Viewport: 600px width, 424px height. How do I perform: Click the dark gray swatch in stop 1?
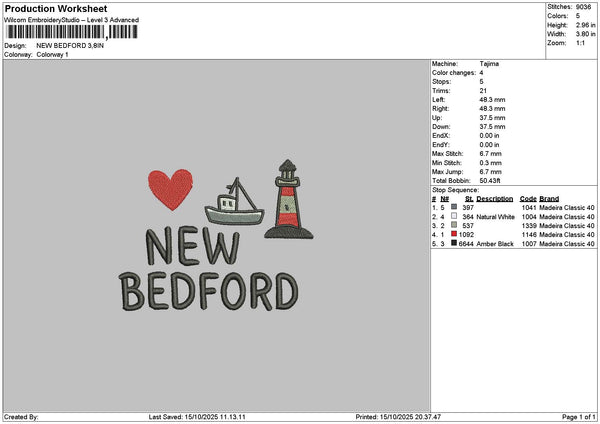tap(454, 207)
